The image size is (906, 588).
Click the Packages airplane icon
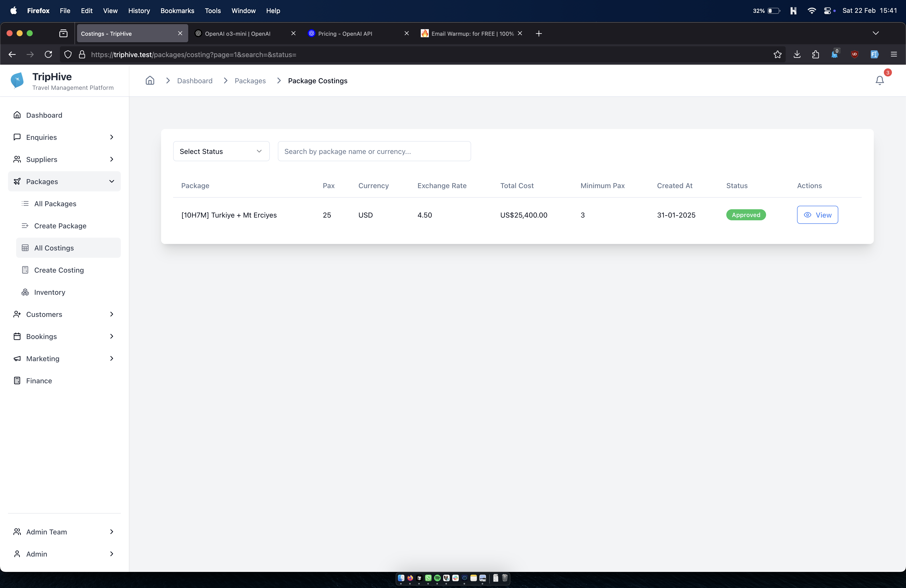click(x=17, y=181)
